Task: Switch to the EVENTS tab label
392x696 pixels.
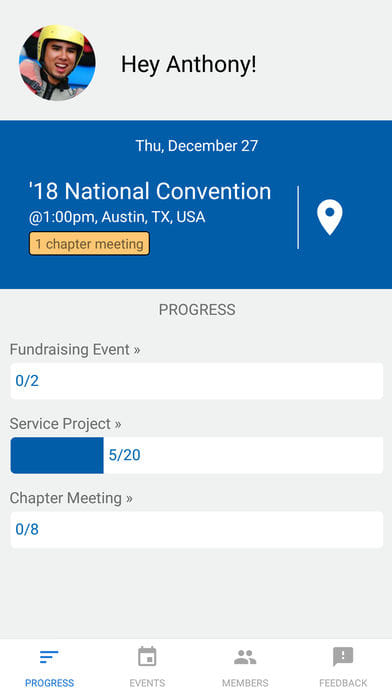Action: (147, 683)
